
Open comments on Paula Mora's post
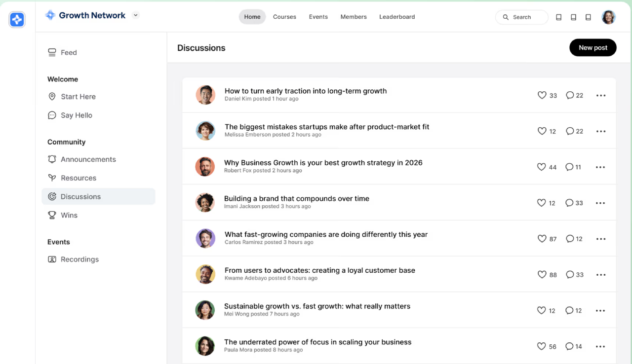click(x=569, y=346)
